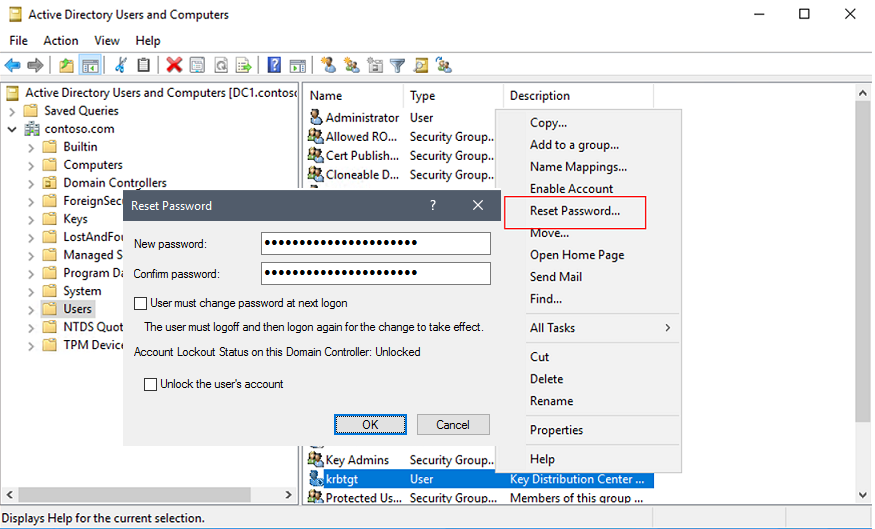
Task: Click the Create new organizational unit icon
Action: (375, 66)
